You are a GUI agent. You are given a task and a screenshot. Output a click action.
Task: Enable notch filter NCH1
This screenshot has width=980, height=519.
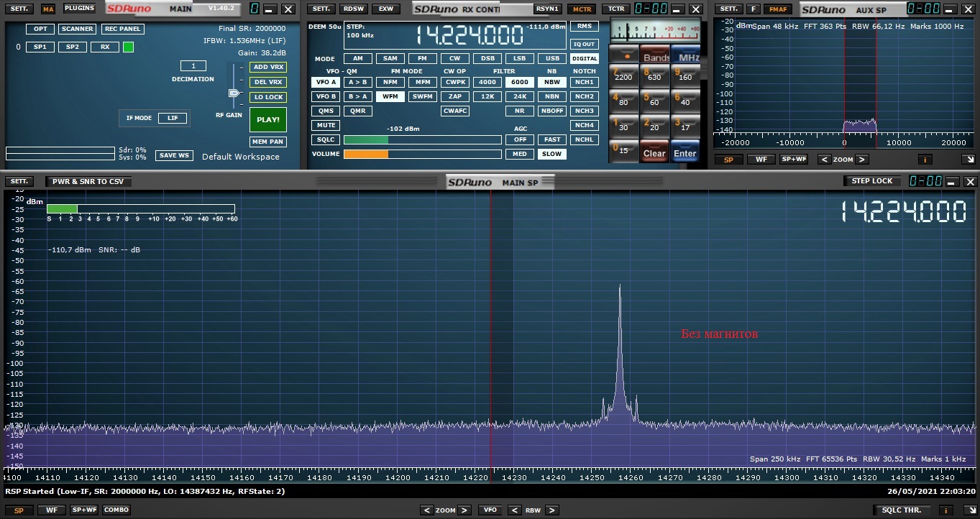pos(585,82)
